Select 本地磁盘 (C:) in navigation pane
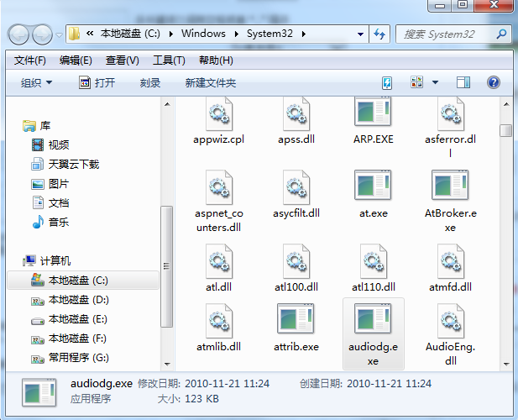The image size is (518, 420). coord(83,281)
